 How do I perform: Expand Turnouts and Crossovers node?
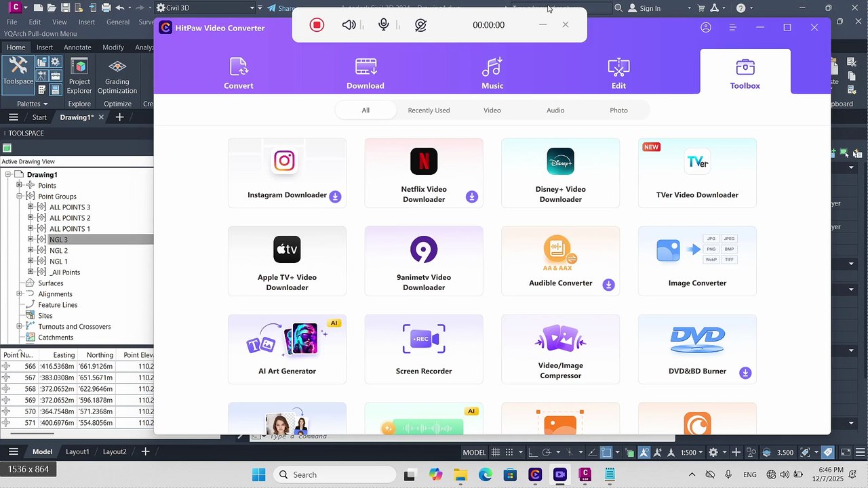[x=20, y=327]
